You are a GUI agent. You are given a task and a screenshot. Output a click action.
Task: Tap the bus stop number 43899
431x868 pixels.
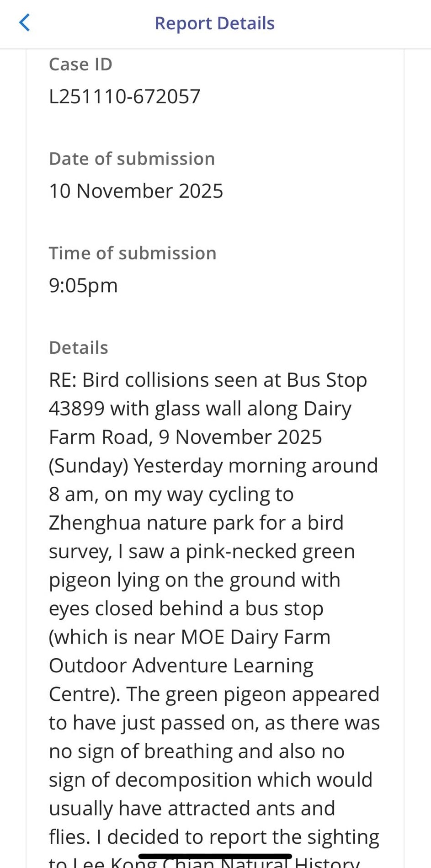pos(77,409)
